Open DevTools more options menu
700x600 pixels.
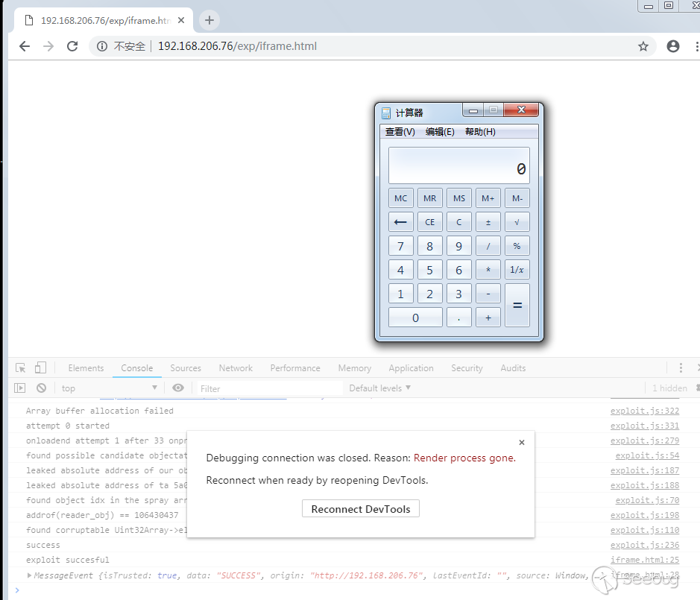pos(681,368)
